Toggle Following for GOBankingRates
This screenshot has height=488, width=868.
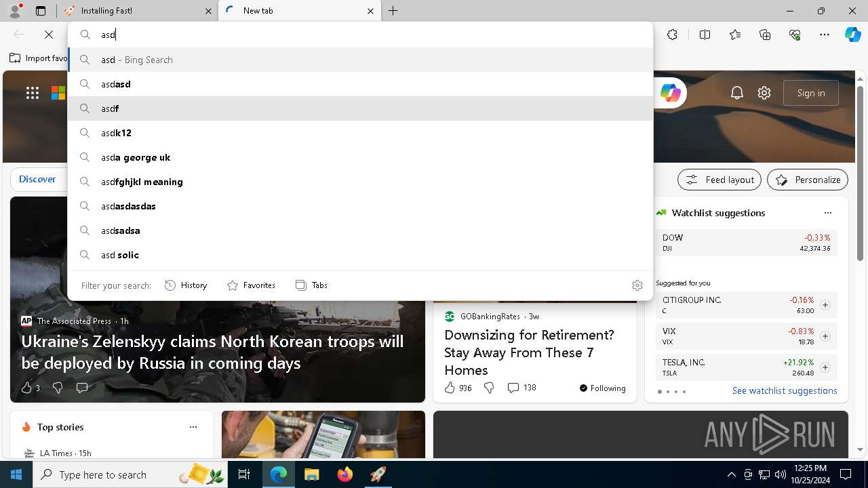point(602,388)
